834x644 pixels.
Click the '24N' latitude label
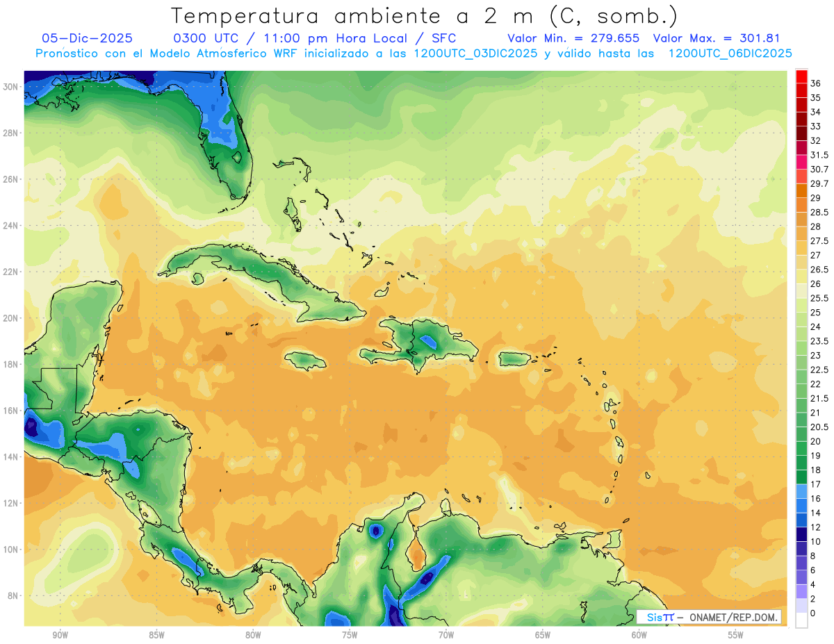[x=10, y=225]
